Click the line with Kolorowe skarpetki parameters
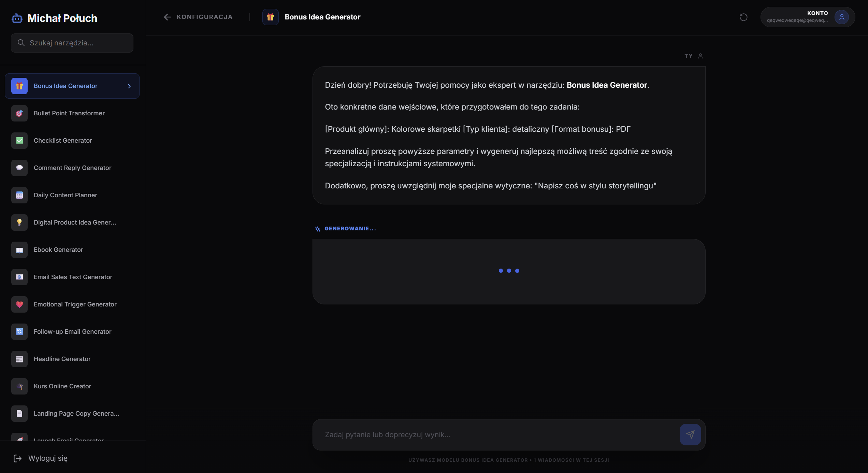Image resolution: width=868 pixels, height=473 pixels. click(478, 129)
